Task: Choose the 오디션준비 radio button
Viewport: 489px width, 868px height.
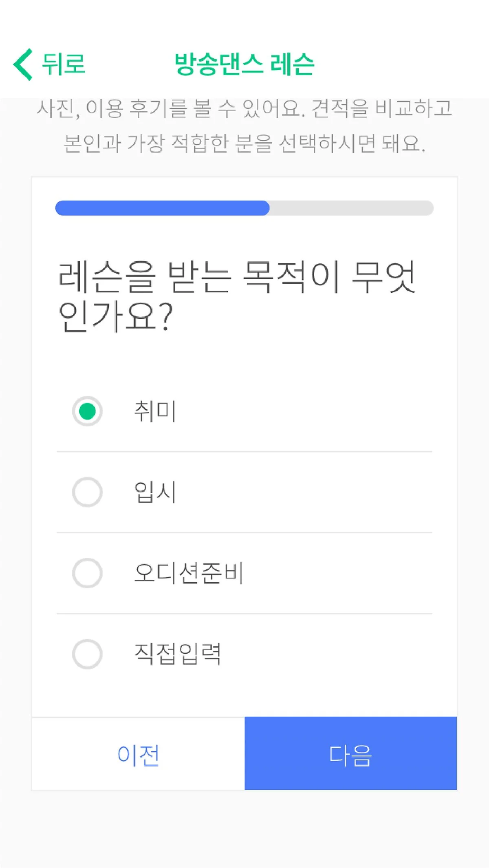Action: (x=87, y=573)
